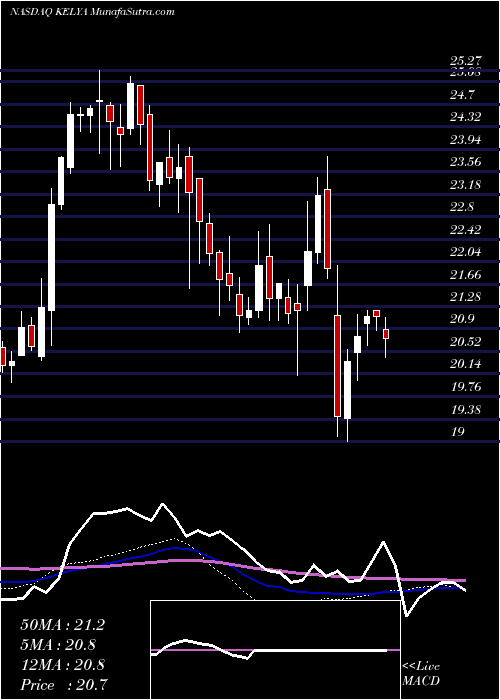The image size is (500, 700).
Task: Click the 19 price axis label
Action: coord(458,432)
